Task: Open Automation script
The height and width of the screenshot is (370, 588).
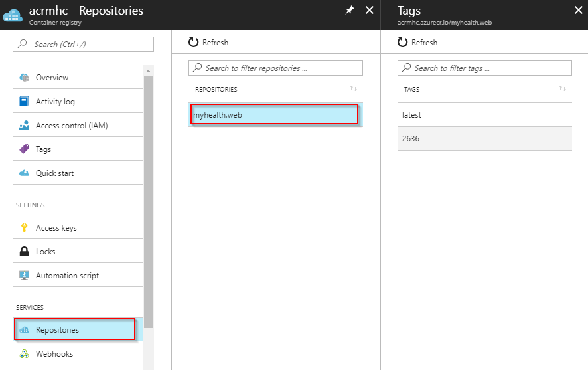Action: pyautogui.click(x=78, y=276)
